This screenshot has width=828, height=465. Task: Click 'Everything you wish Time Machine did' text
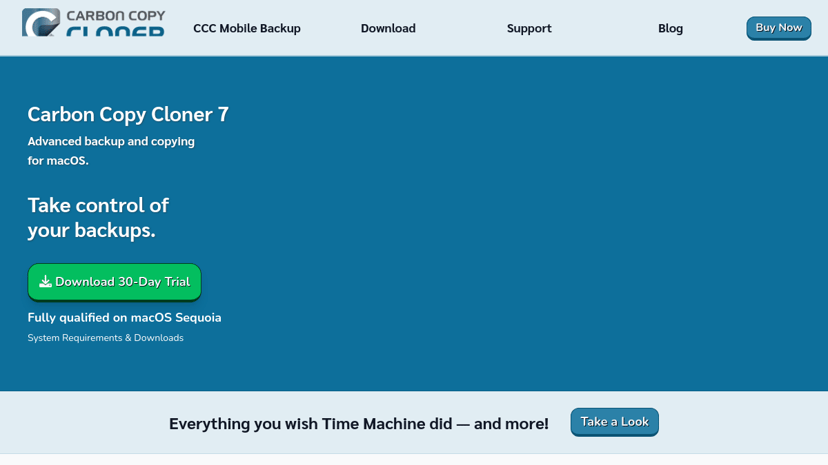tap(310, 424)
